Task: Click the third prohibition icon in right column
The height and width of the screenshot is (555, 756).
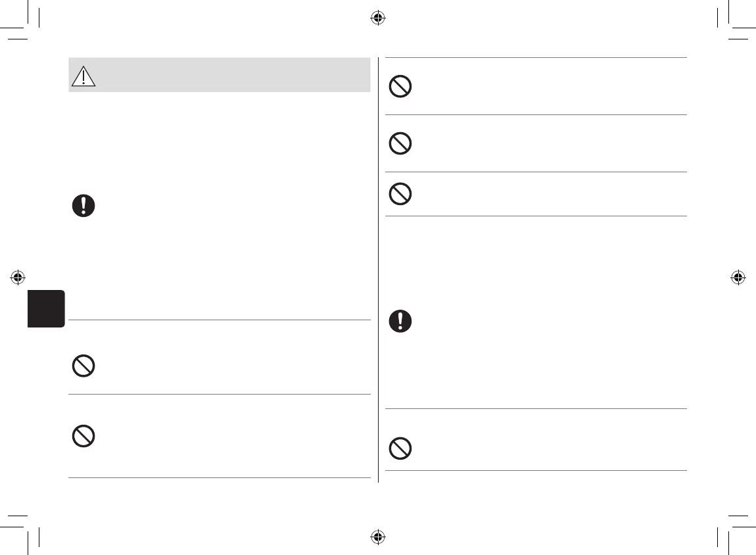Action: [x=400, y=193]
